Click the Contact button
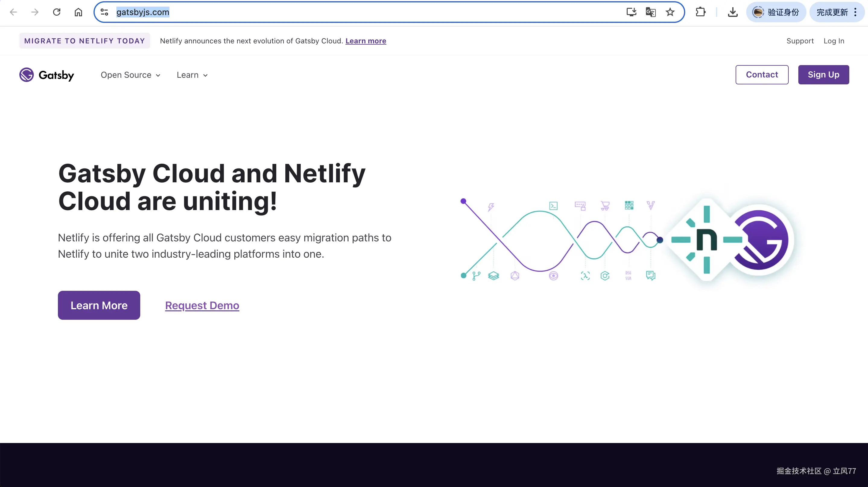Screen dimensions: 868x487 tap(762, 74)
